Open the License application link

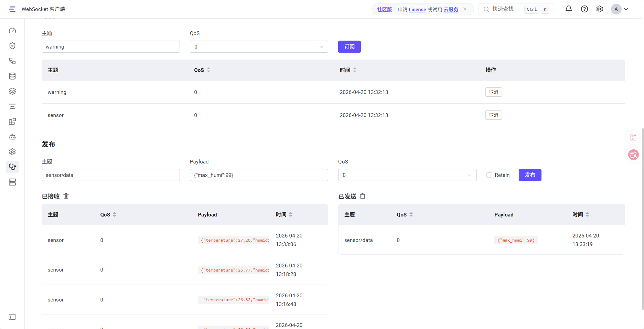tap(417, 10)
